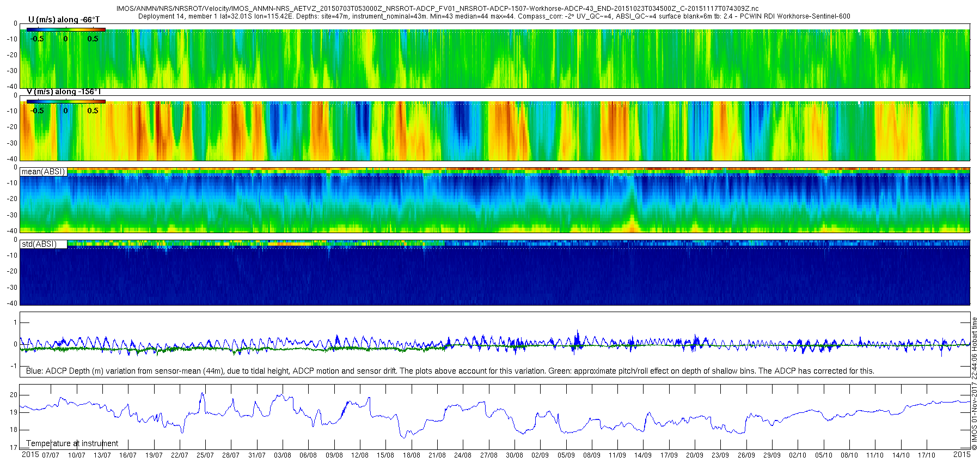980x463 pixels.
Task: Click the 'Blue: ADCP Depth (m) variation' caption
Action: (x=450, y=371)
